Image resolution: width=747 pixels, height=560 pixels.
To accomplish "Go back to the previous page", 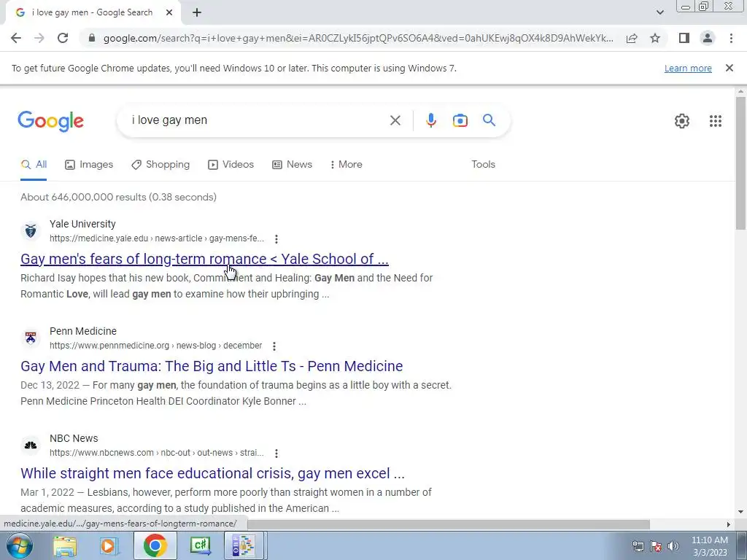I will (x=16, y=38).
